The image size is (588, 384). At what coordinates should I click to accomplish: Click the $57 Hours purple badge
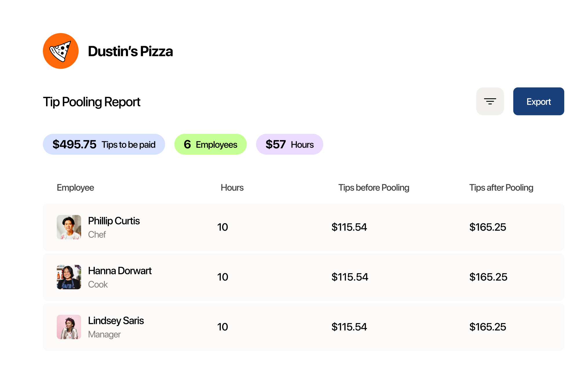(x=289, y=144)
